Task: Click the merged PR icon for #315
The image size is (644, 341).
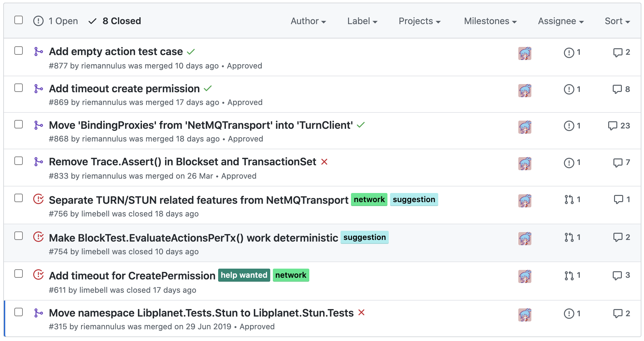Action: pos(38,313)
